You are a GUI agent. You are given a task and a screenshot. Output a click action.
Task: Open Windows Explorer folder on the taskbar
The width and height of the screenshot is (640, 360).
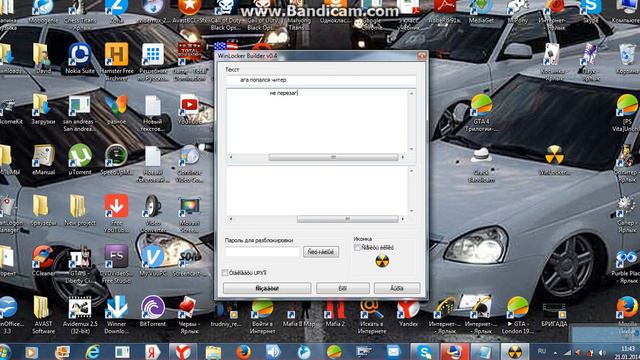click(213, 352)
